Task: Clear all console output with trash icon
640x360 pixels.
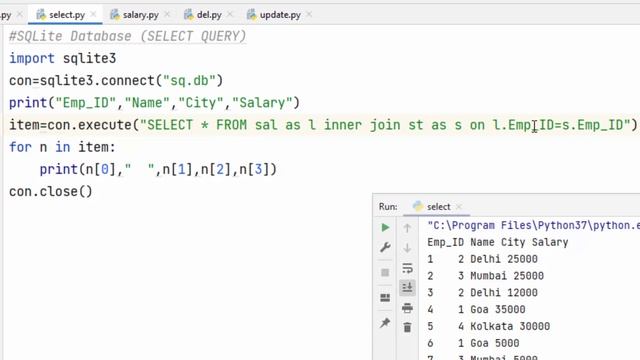Action: click(x=407, y=327)
